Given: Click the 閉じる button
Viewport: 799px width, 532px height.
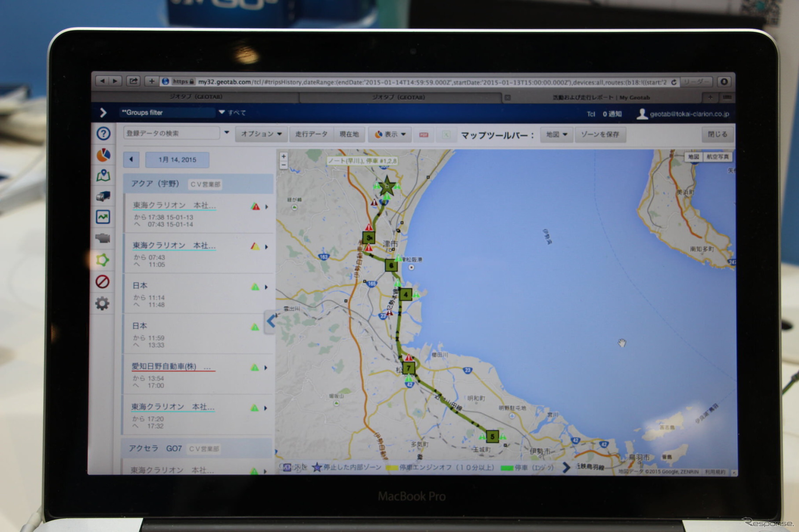Looking at the screenshot, I should [x=717, y=134].
